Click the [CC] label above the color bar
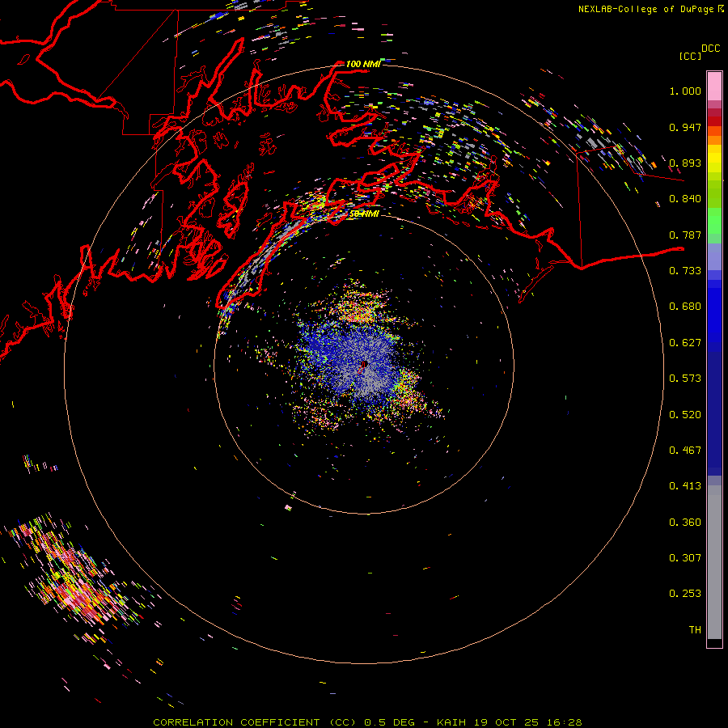Image resolution: width=728 pixels, height=728 pixels. pos(690,56)
